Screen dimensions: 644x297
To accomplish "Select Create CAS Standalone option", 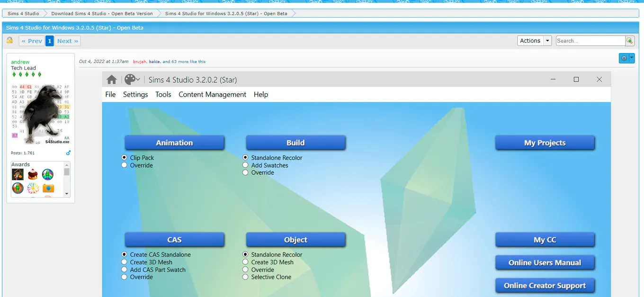I will 125,254.
